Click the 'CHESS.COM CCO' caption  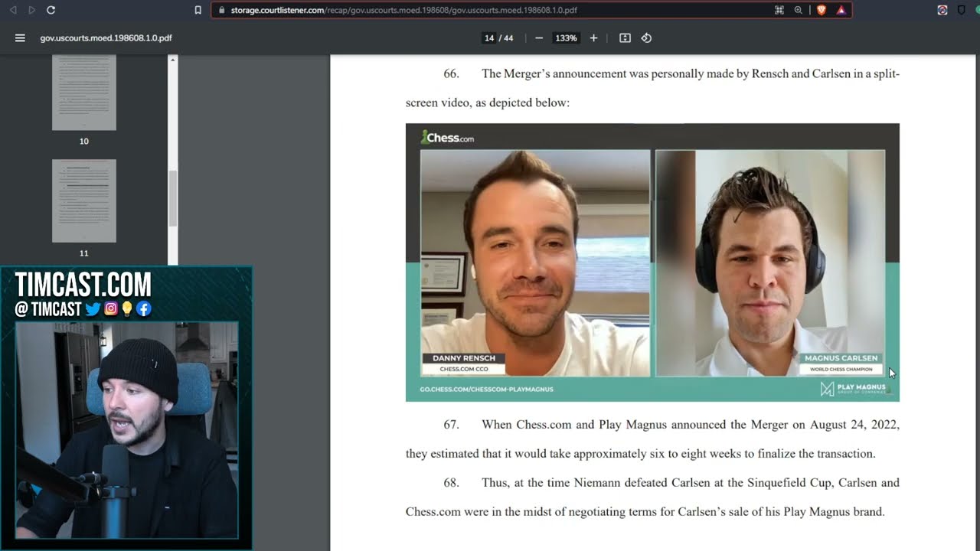click(464, 370)
